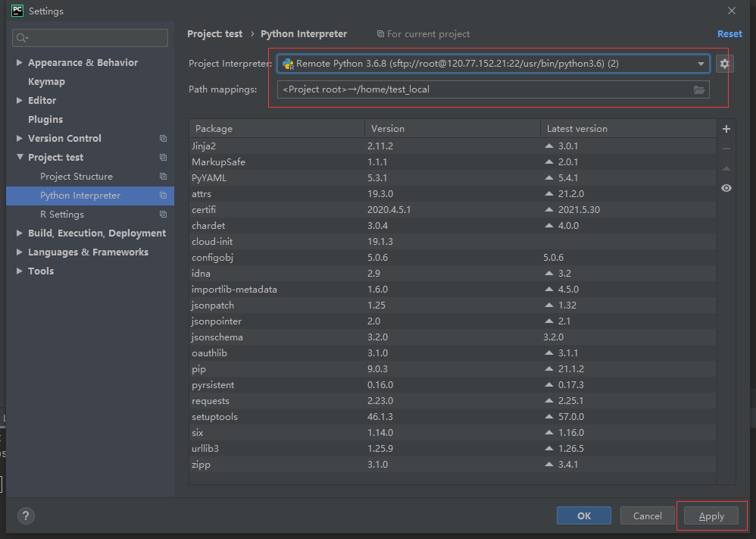This screenshot has height=539, width=756.
Task: Click latest version 57.0.0 cell
Action: (571, 416)
